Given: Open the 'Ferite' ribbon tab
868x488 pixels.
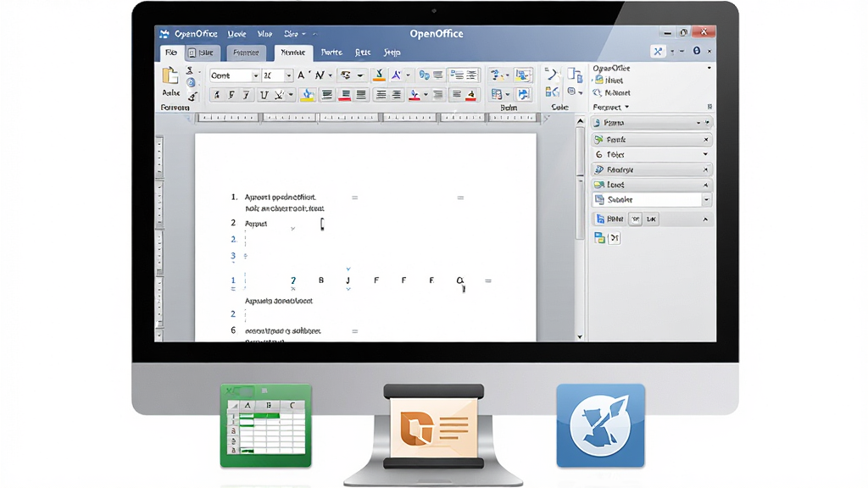Looking at the screenshot, I should pyautogui.click(x=331, y=52).
